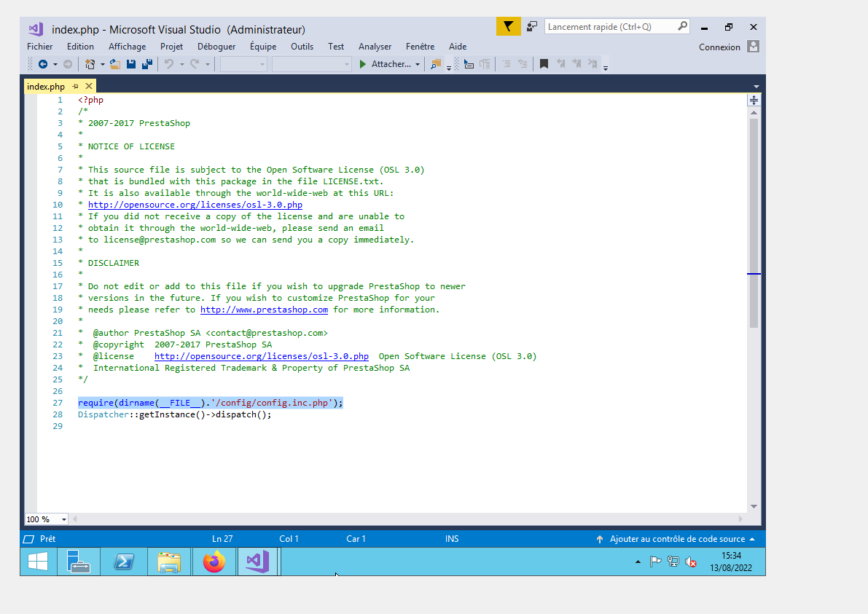Follow the opensource.org osl-3.0.php link on line 10
The image size is (868, 614).
[195, 205]
